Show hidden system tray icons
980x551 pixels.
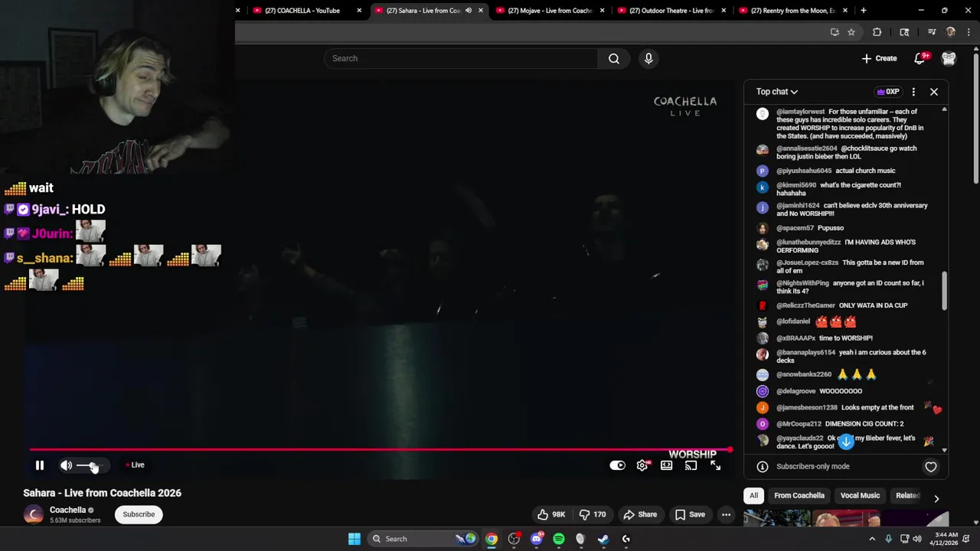[x=872, y=539]
